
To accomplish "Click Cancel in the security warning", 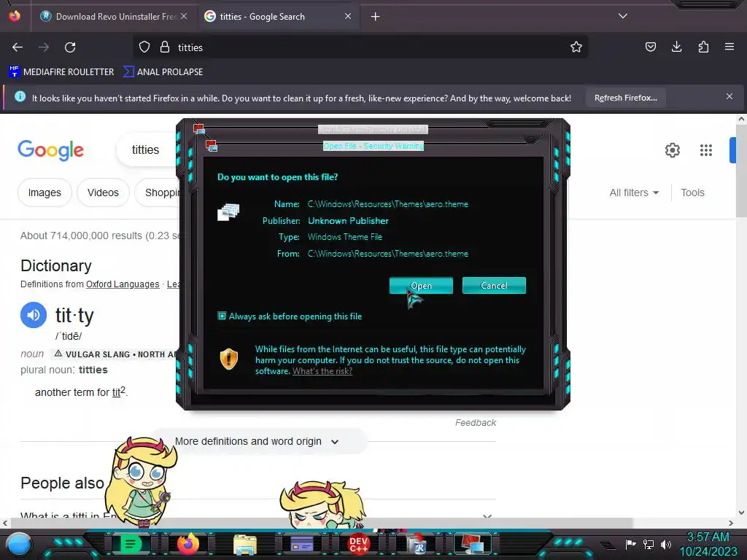I will 494,286.
